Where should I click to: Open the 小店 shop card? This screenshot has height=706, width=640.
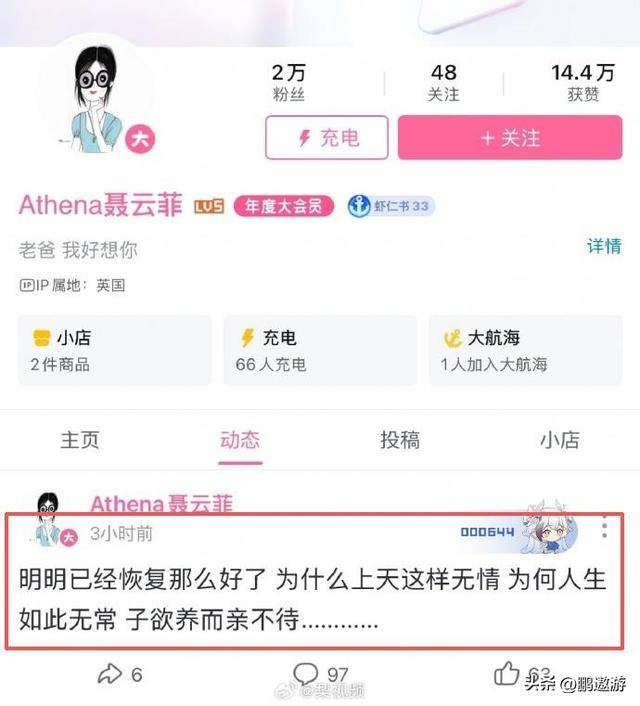click(x=114, y=350)
